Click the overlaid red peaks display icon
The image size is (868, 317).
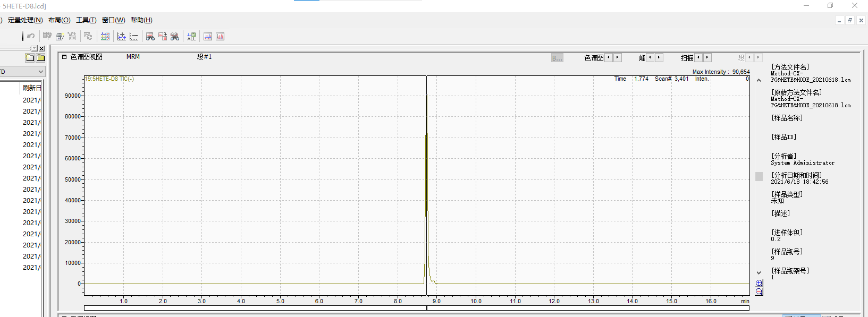220,36
